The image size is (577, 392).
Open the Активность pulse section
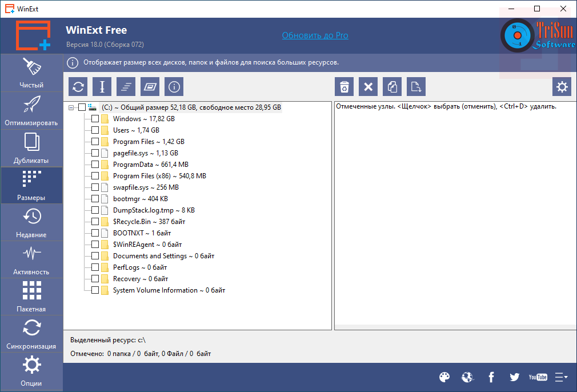point(31,259)
